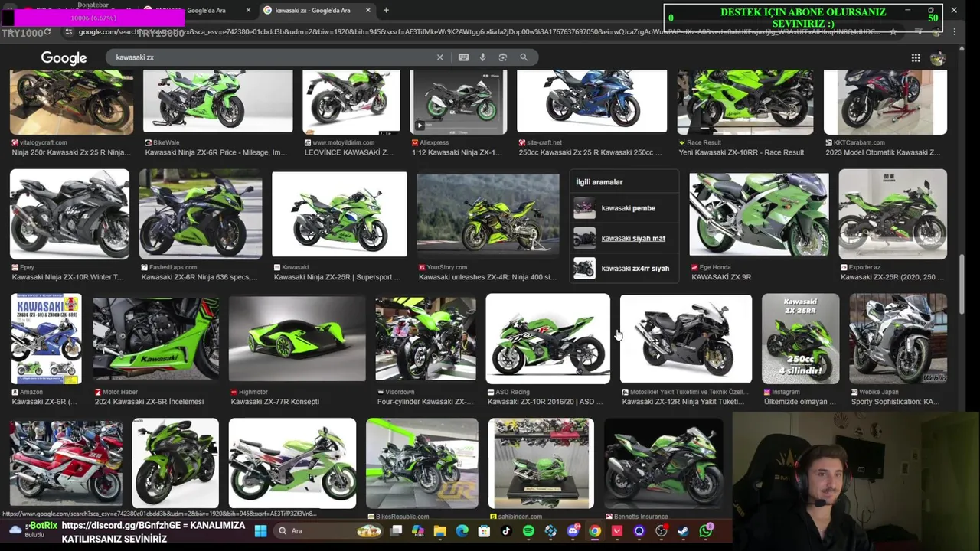Select related search kawasaki siyah mat

coord(625,238)
